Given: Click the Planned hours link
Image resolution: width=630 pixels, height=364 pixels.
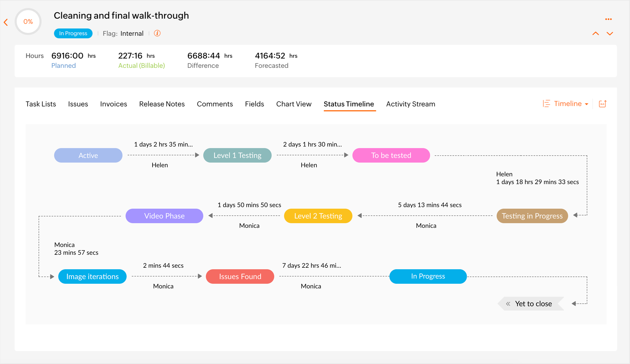Looking at the screenshot, I should pos(63,65).
